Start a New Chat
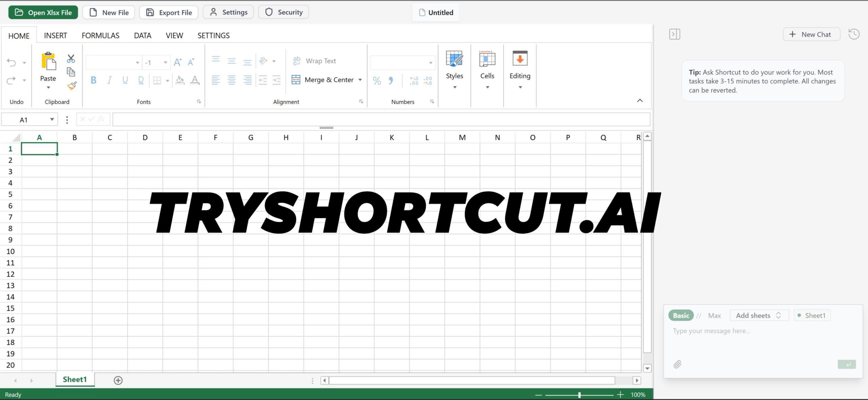Screen dimensions: 868x400 [x=811, y=34]
